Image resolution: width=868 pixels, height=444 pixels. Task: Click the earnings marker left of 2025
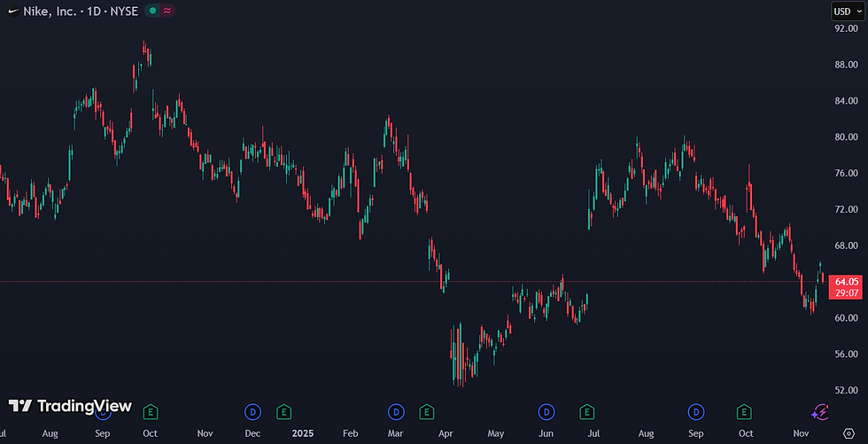284,412
